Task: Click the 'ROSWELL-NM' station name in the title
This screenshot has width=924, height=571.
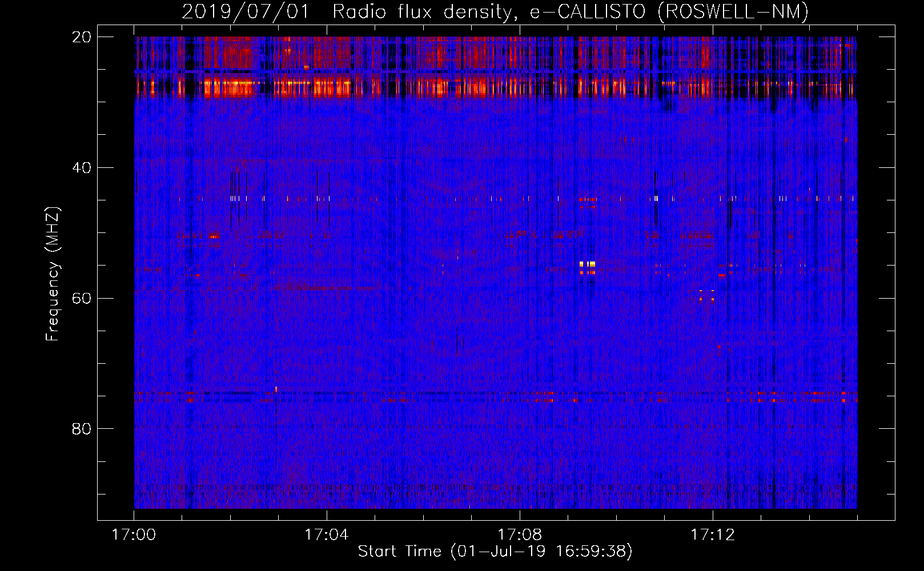Action: (x=733, y=11)
